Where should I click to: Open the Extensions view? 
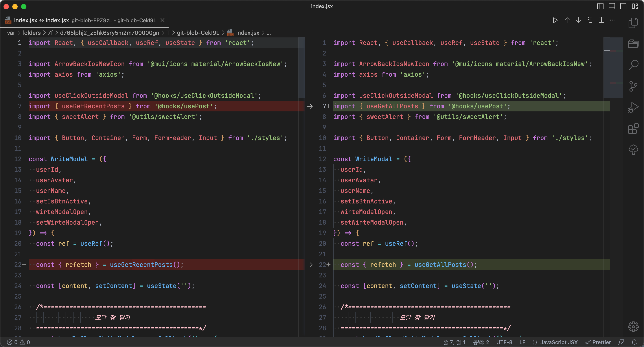point(633,129)
